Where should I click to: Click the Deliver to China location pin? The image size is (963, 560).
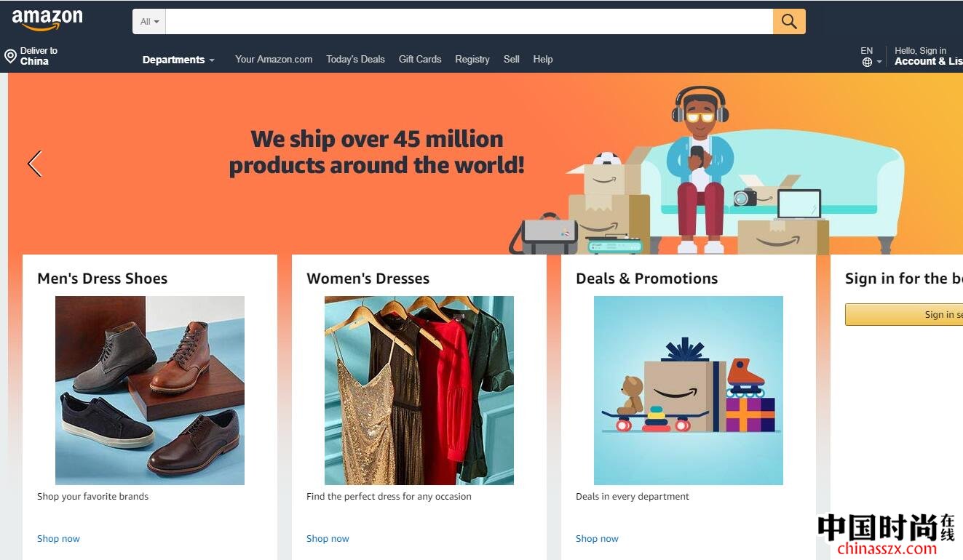click(10, 56)
